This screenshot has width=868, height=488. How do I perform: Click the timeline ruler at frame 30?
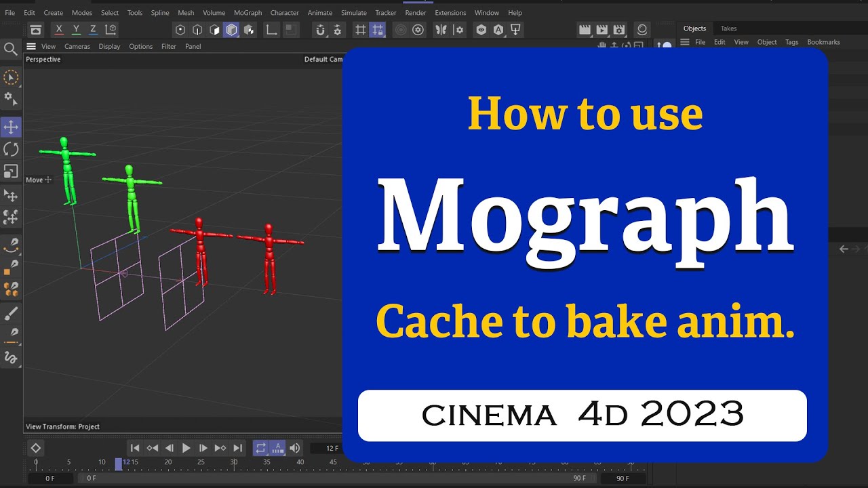click(x=234, y=463)
